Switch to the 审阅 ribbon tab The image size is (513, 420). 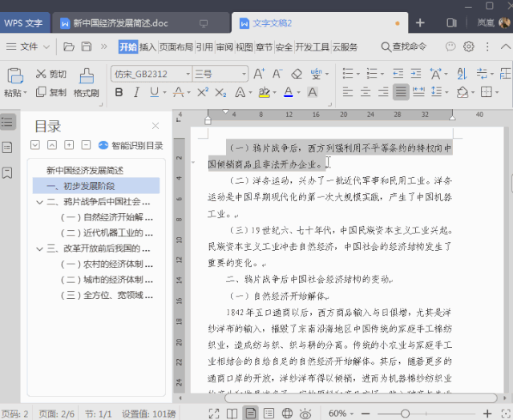coord(224,47)
